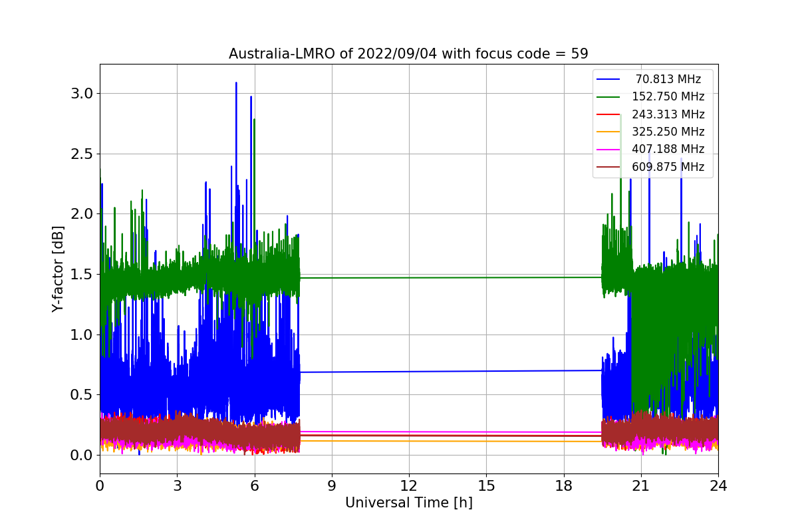Click the green line swatch in legend

point(609,97)
